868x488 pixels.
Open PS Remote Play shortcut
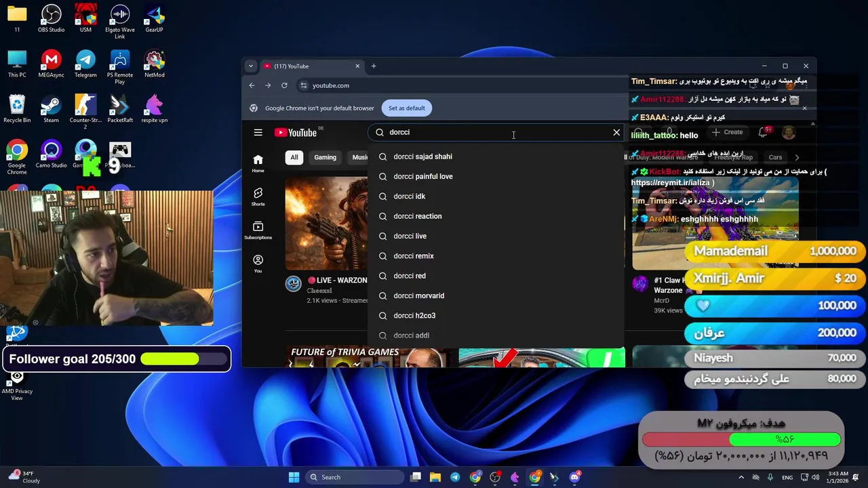(x=120, y=67)
